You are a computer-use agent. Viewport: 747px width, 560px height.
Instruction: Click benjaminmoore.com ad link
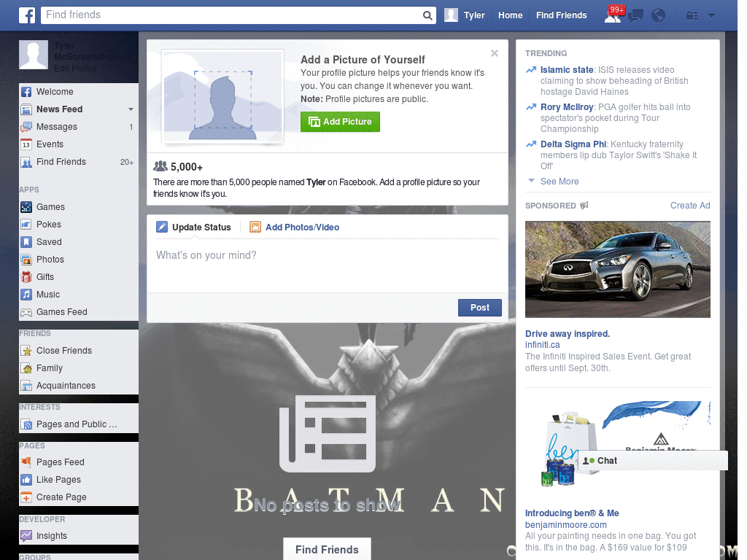pyautogui.click(x=565, y=525)
